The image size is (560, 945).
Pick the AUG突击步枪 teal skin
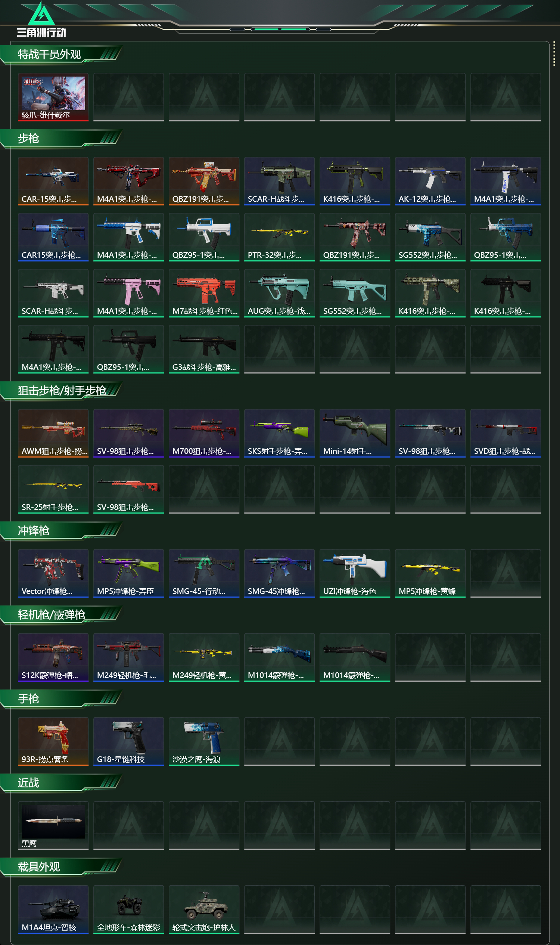point(280,293)
